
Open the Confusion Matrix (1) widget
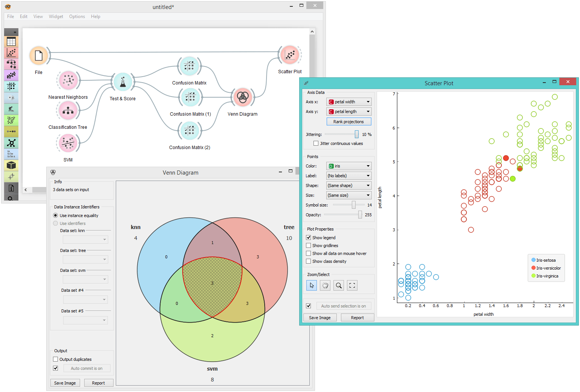pos(191,97)
